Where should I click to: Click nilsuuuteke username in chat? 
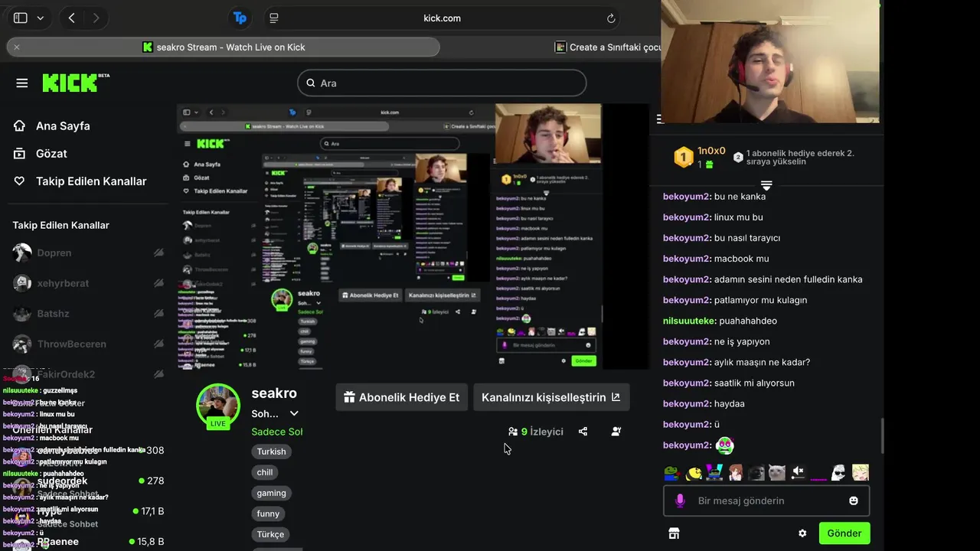(690, 321)
